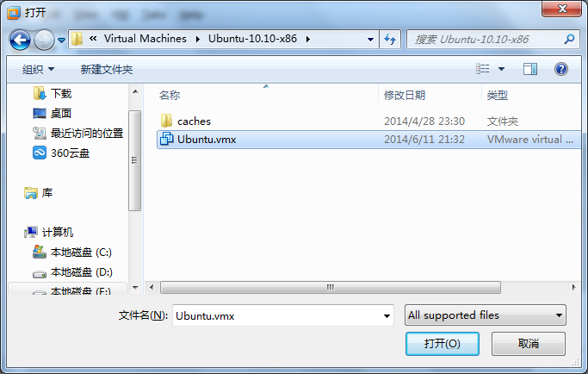Open the 组织 menu

click(x=38, y=70)
